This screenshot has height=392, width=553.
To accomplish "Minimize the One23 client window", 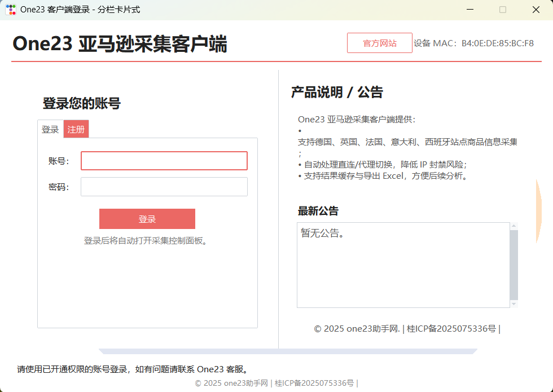I will [x=471, y=10].
